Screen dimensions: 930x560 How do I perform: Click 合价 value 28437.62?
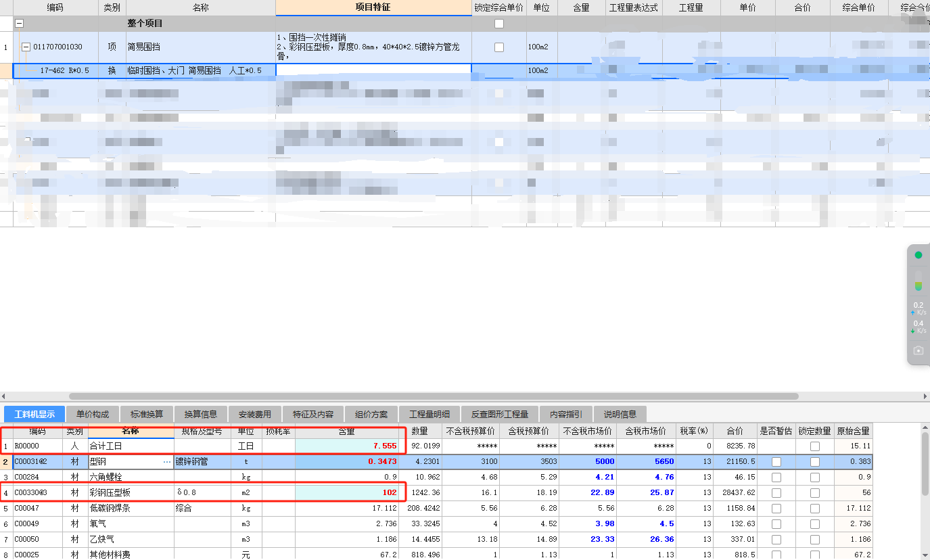pyautogui.click(x=735, y=493)
